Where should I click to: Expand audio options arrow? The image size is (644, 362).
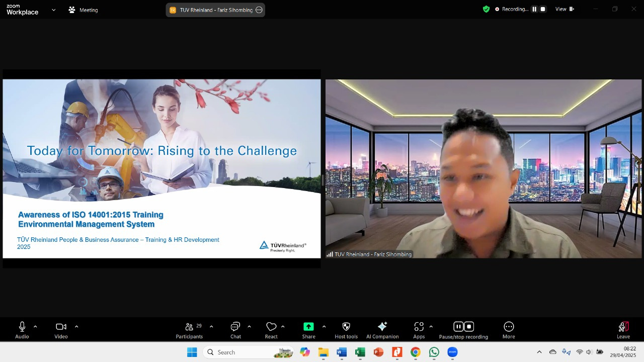pos(35,327)
